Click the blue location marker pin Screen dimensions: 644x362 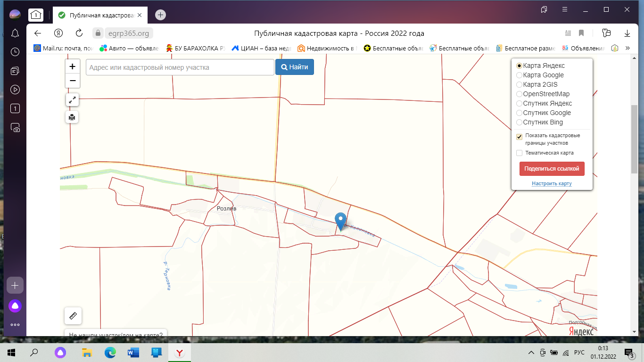click(340, 221)
